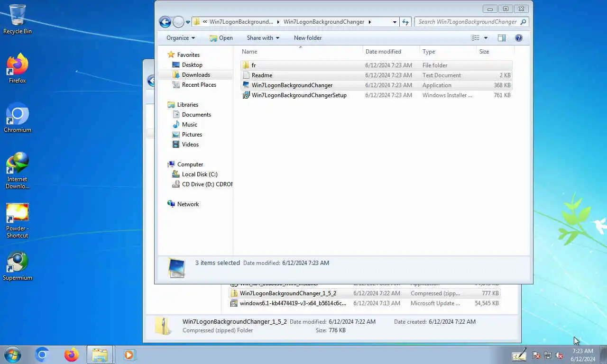This screenshot has width=607, height=364.
Task: Open the recent pages dropdown beside Forward
Action: coord(188,22)
